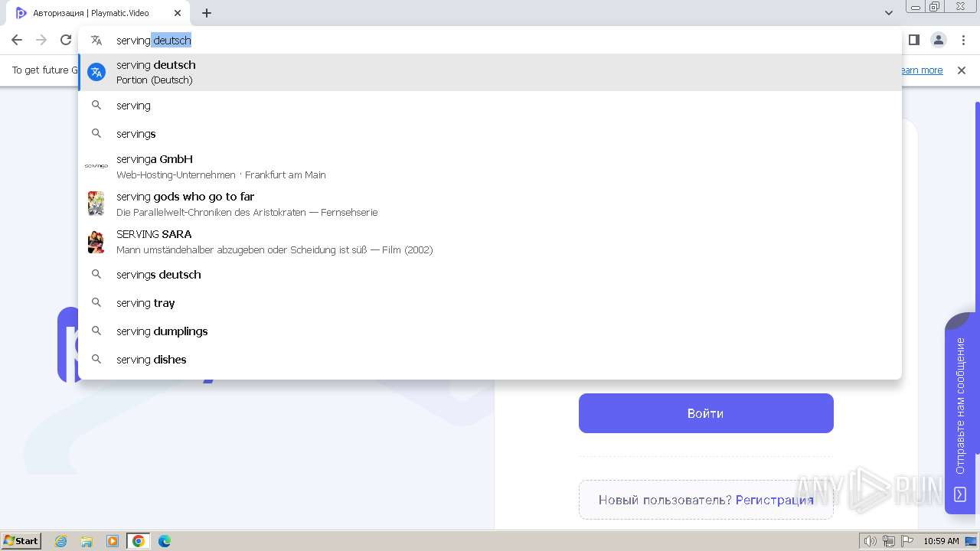
Task: Choose the 'serving tray' suggestion
Action: point(490,303)
